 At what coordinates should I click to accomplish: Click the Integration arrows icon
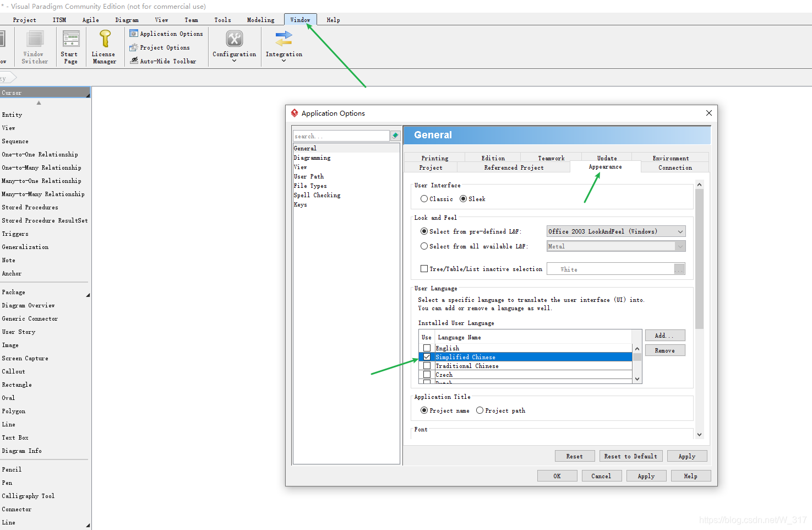[284, 39]
